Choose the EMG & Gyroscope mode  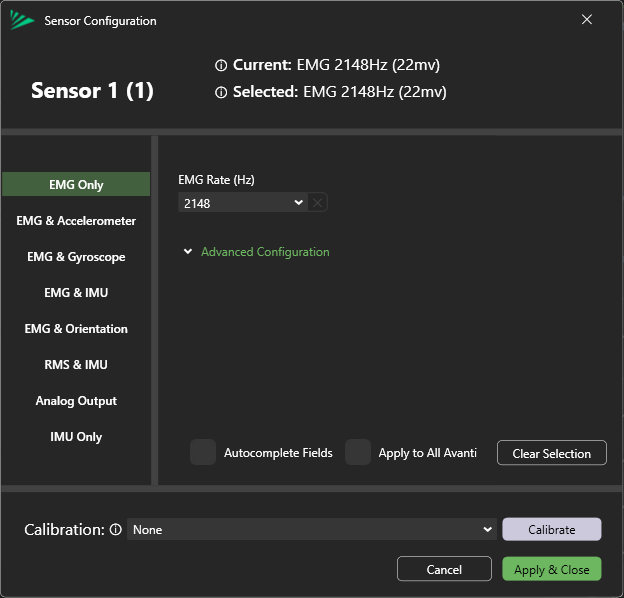(x=76, y=257)
